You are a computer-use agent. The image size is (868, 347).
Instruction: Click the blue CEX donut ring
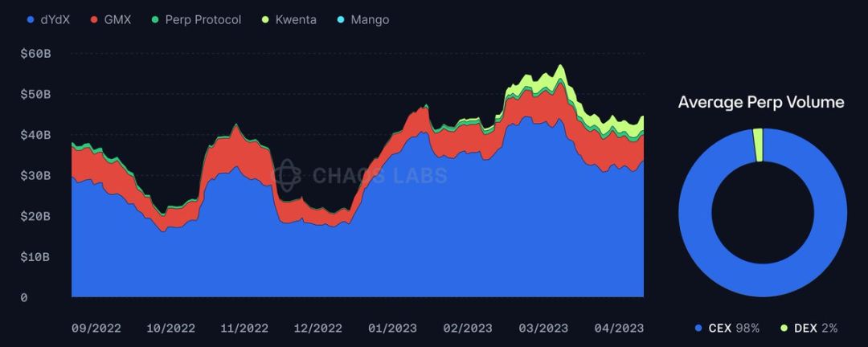click(763, 280)
